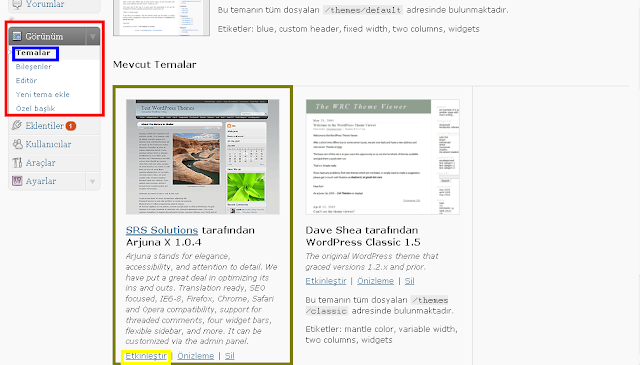Click the Araçlar tools icon

coord(17,162)
